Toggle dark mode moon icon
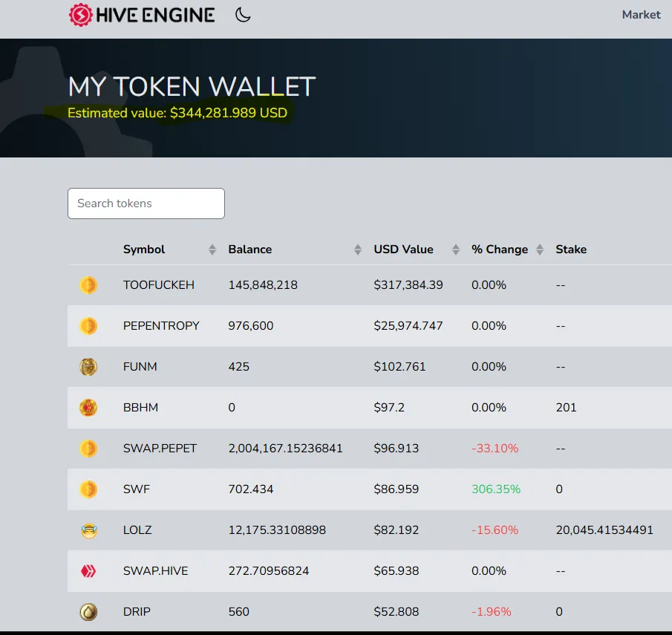The image size is (672, 635). point(243,15)
